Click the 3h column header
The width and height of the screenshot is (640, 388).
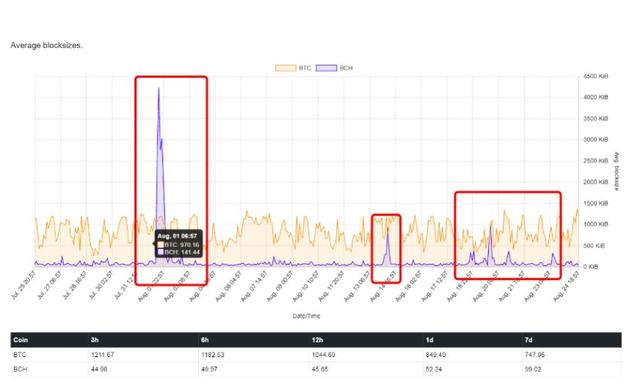(95, 340)
